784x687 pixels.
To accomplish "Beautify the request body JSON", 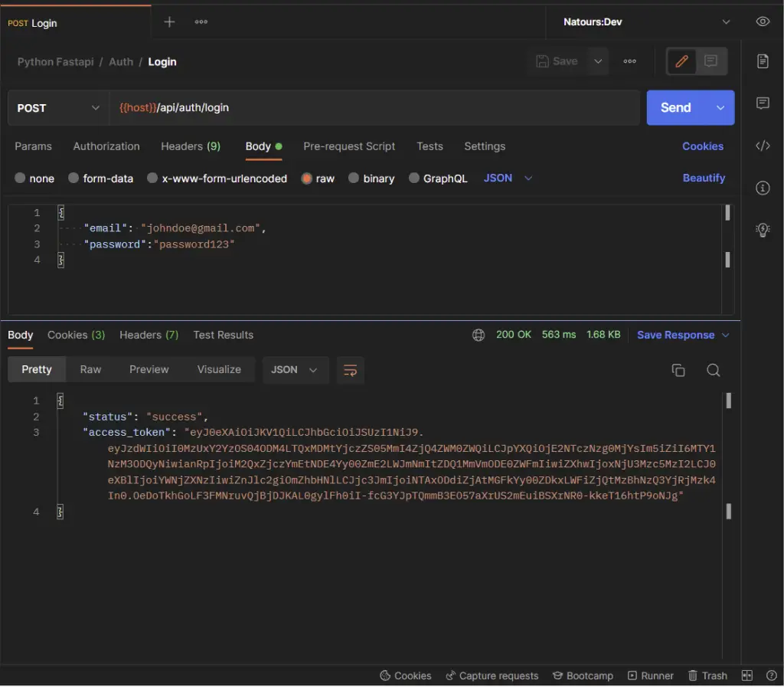I will click(704, 178).
